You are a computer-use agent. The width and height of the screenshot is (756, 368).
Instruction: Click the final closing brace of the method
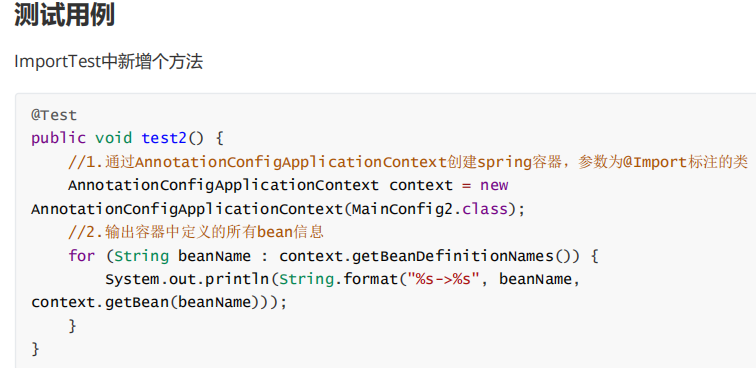click(x=35, y=349)
